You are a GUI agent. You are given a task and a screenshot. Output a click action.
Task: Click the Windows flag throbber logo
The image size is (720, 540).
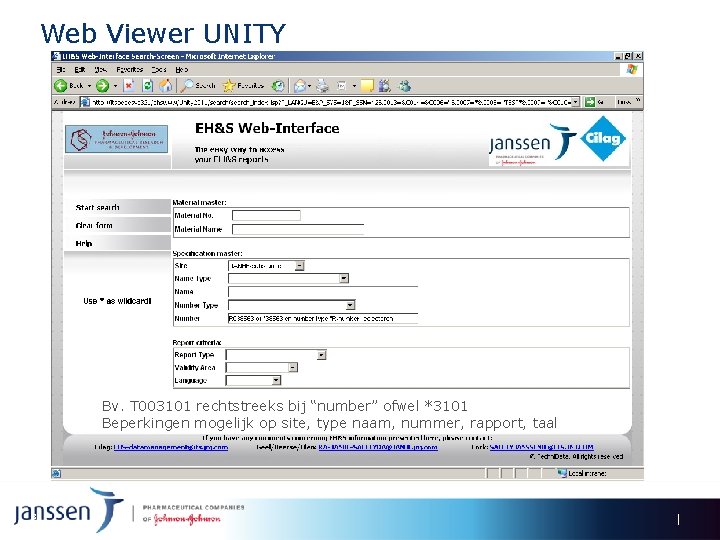pyautogui.click(x=632, y=70)
